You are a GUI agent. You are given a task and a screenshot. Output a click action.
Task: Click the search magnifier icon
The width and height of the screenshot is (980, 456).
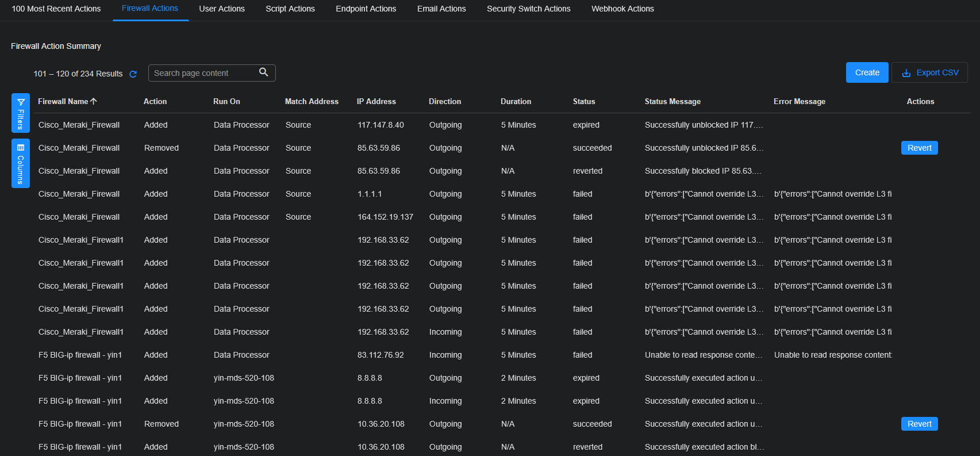click(264, 72)
